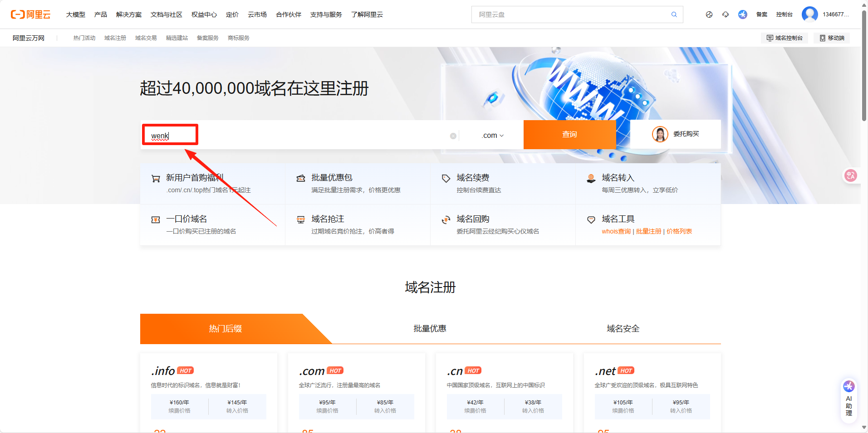This screenshot has width=868, height=433.
Task: Open the 文档与社区 menu
Action: (x=167, y=15)
